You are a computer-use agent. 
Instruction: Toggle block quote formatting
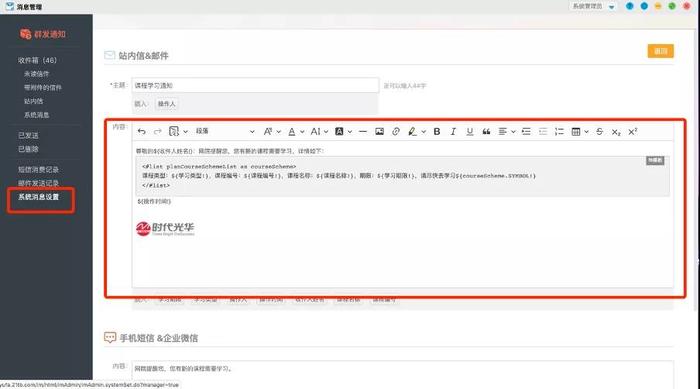tap(486, 131)
